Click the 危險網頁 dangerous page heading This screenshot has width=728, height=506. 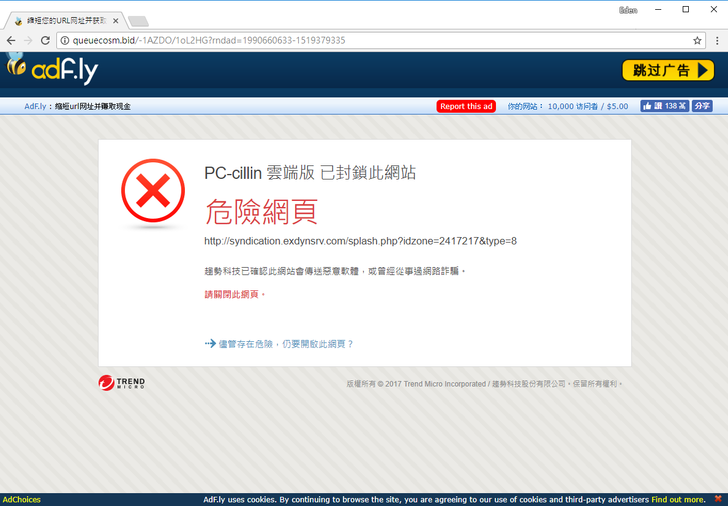point(261,212)
